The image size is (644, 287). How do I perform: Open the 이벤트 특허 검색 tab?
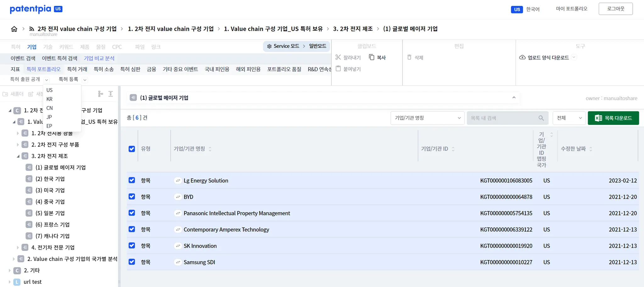59,58
